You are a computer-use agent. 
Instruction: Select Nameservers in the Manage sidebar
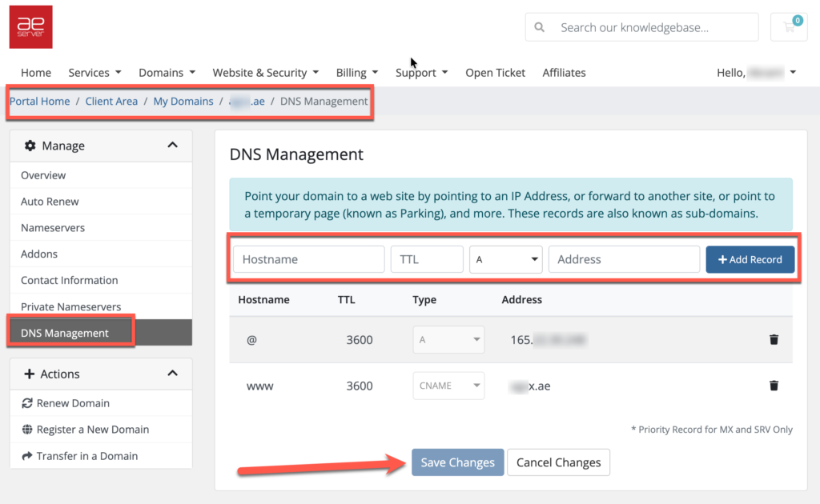tap(53, 228)
